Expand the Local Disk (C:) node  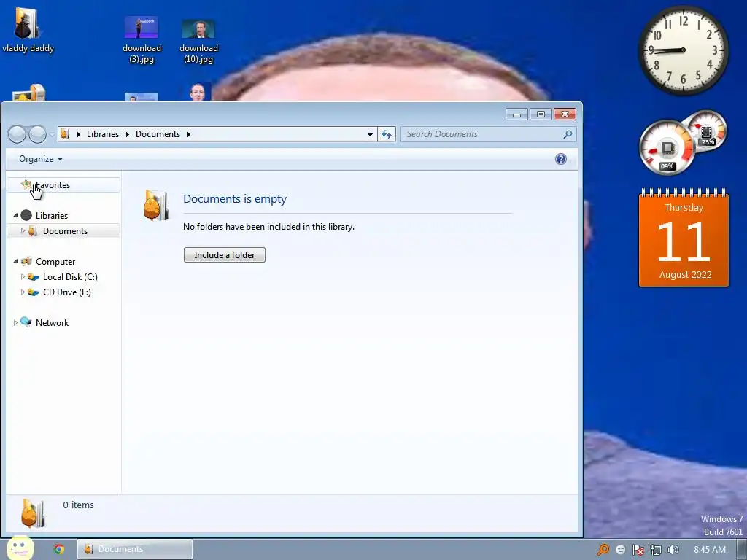click(23, 276)
